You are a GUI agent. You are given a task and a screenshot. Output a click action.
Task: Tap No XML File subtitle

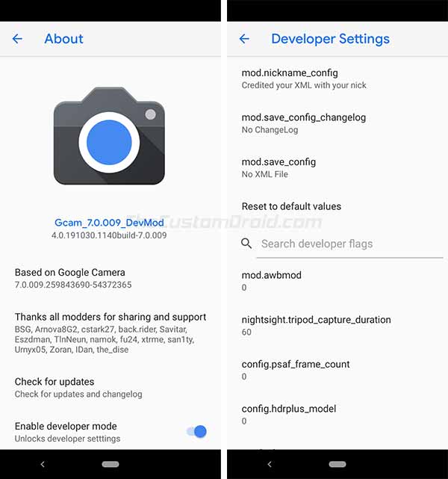tap(264, 174)
